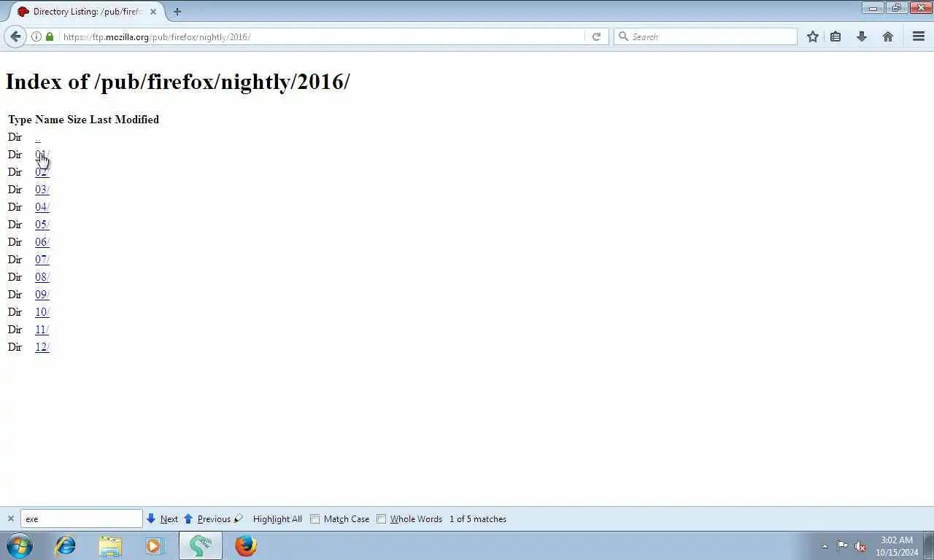Open the 07/ directory link
The width and height of the screenshot is (934, 560).
(x=42, y=260)
